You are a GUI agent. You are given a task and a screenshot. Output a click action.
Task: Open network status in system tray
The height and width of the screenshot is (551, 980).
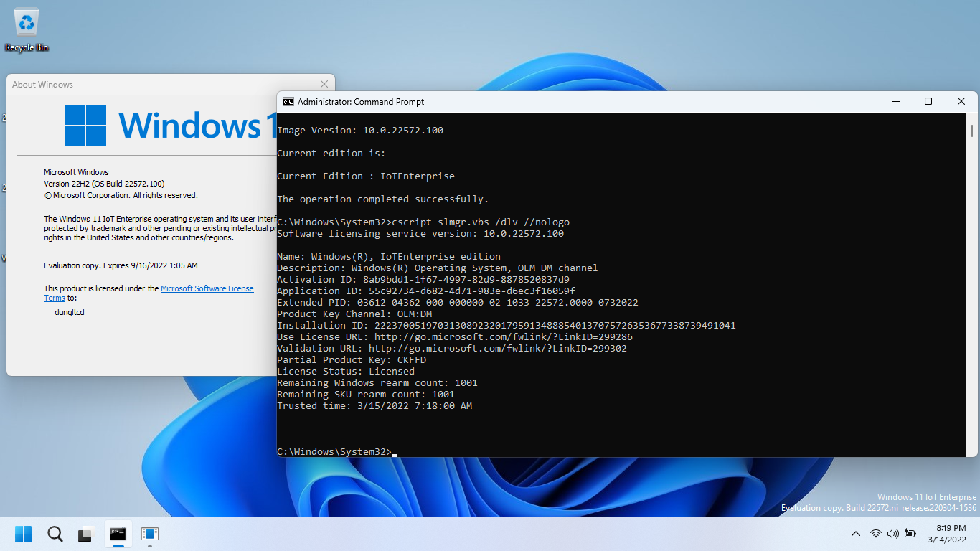(x=876, y=534)
